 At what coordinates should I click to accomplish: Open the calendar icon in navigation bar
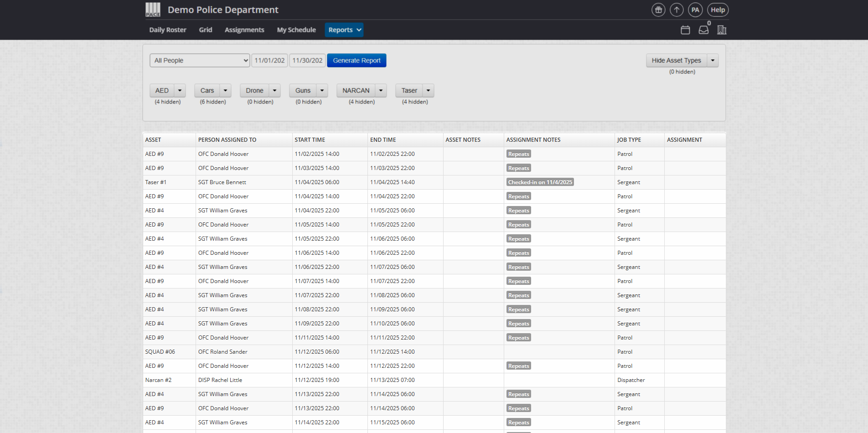[685, 30]
